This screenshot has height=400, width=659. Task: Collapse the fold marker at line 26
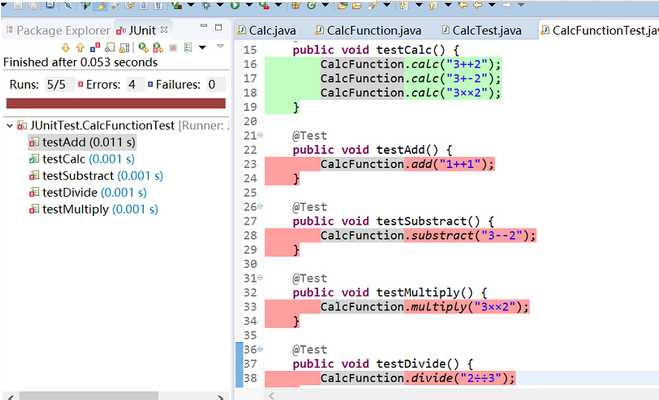[260, 206]
